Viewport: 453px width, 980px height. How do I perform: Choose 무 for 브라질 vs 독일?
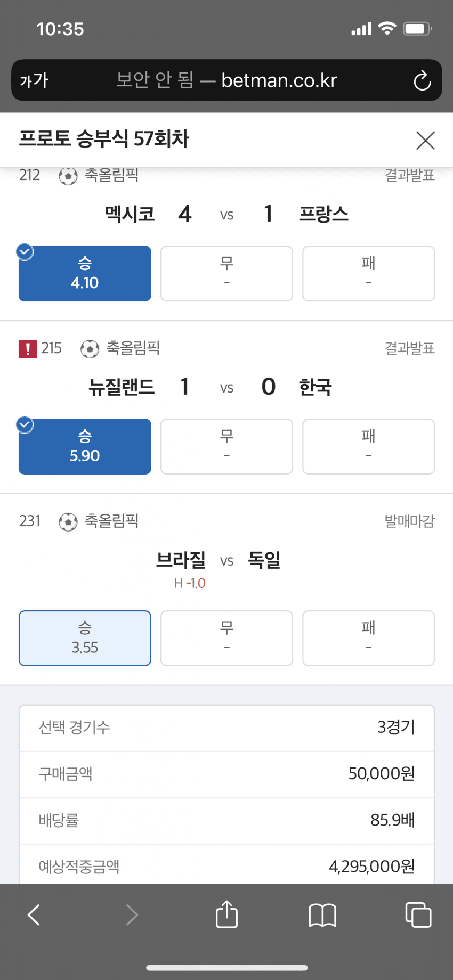click(x=226, y=638)
